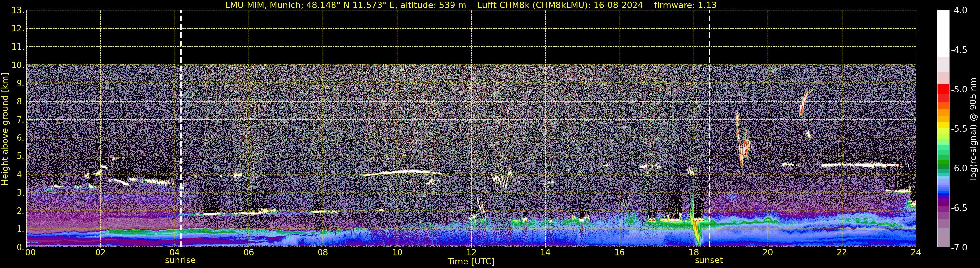980x268 pixels.
Task: Click the 'altitude: 539 m' text in the title
Action: pyautogui.click(x=433, y=5)
